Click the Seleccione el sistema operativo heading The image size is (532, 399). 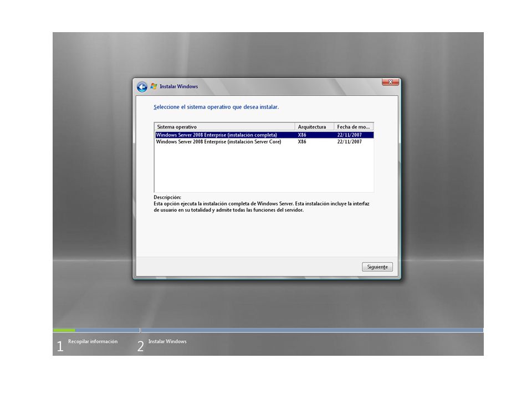[216, 107]
